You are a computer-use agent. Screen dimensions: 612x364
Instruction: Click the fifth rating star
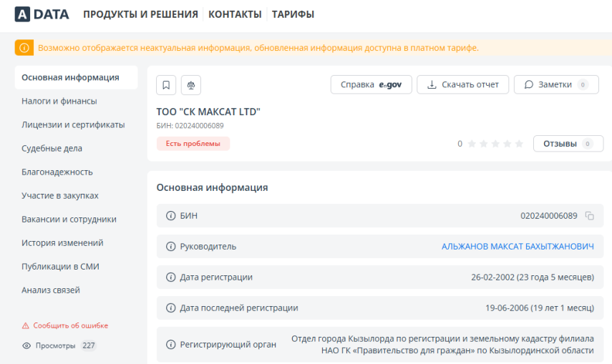519,144
